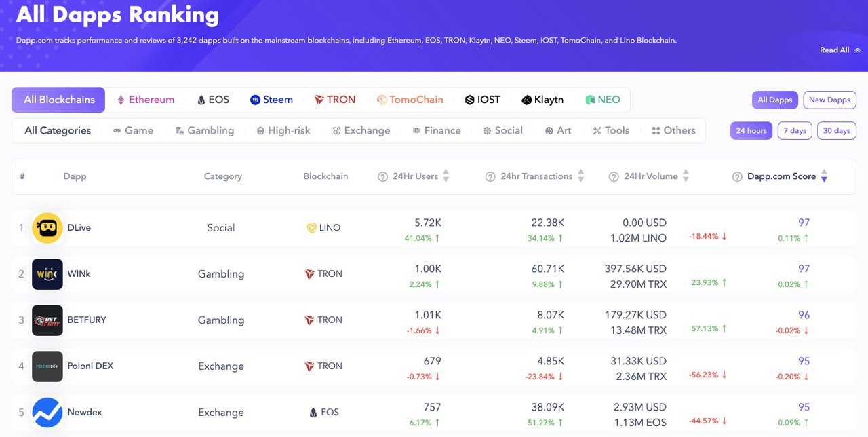Click DLive's Social category cell
868x437 pixels.
coord(221,228)
